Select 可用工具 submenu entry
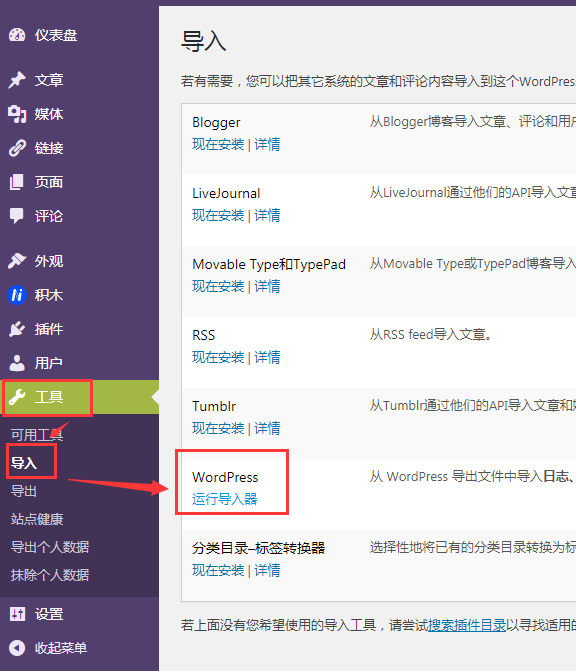Image resolution: width=576 pixels, height=671 pixels. (x=37, y=435)
